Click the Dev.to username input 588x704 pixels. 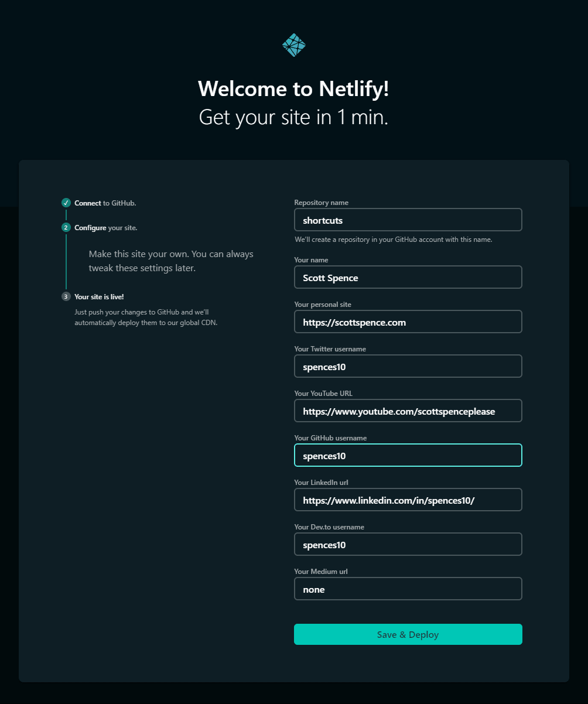[408, 544]
